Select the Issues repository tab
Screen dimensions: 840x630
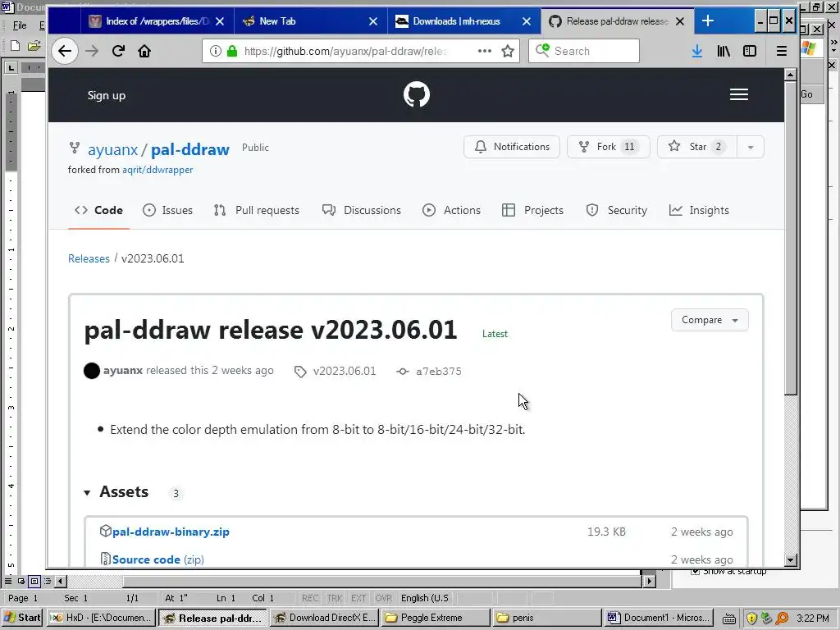167,210
